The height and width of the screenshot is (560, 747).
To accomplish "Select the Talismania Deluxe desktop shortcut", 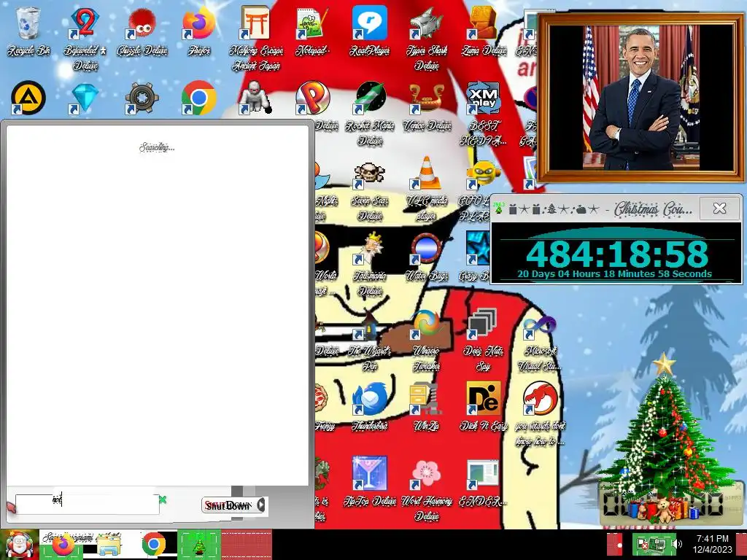I will (x=370, y=264).
